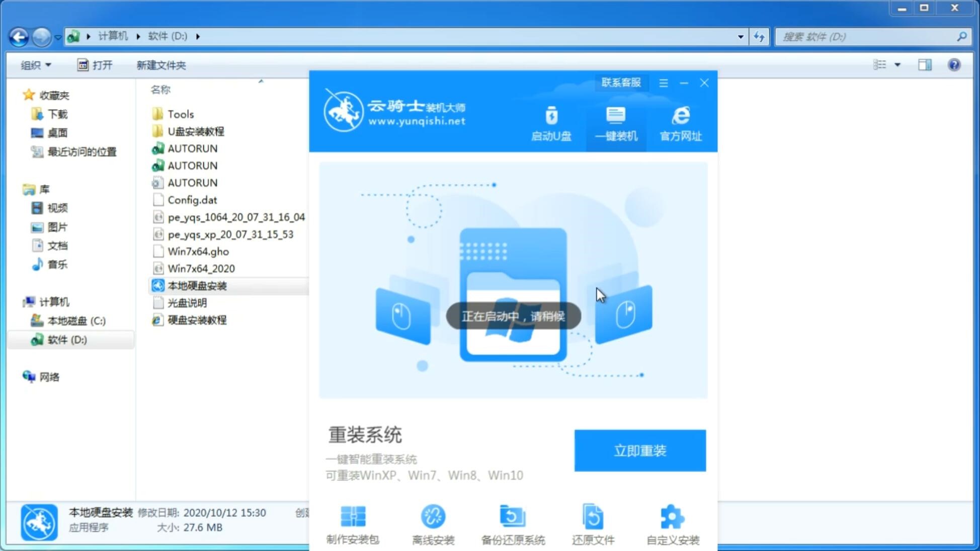The image size is (980, 551).
Task: Select Win7x64.gho file in file list
Action: coord(199,251)
